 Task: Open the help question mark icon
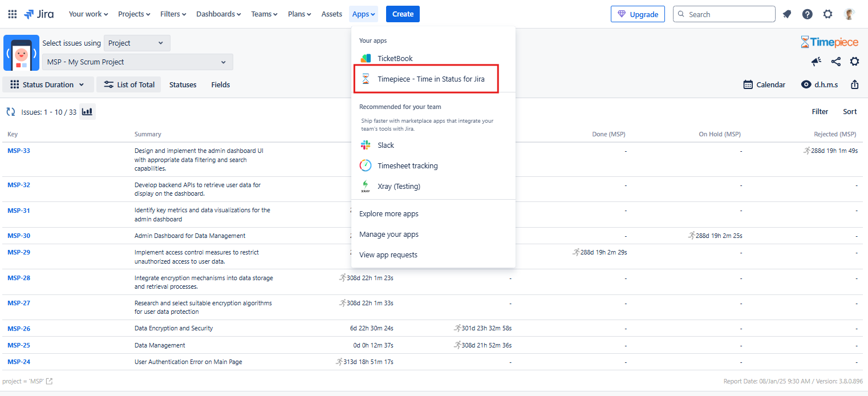pyautogui.click(x=807, y=14)
